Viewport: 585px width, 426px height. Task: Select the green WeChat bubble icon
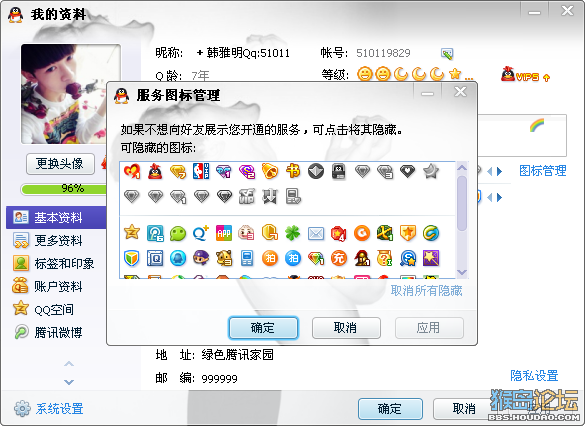click(178, 233)
